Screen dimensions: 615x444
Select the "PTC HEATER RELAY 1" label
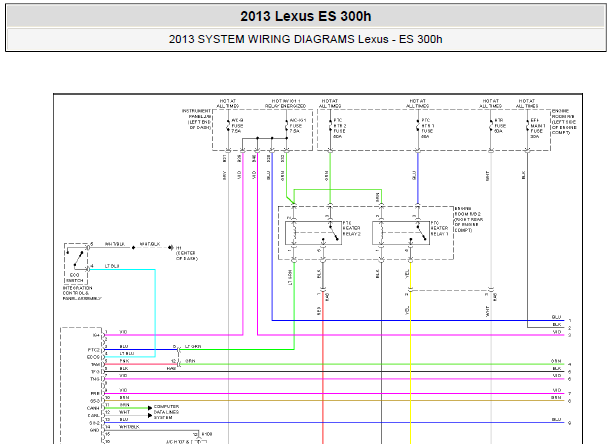tap(439, 228)
